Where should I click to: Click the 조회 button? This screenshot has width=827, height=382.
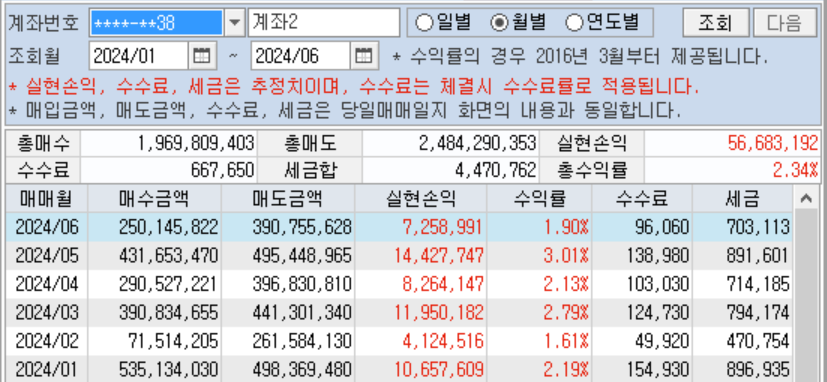[x=716, y=23]
